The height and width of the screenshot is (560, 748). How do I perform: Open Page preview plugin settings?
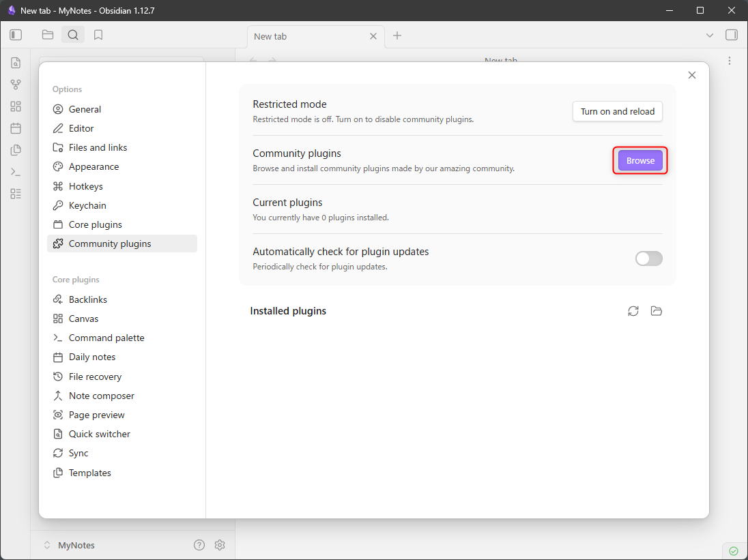122,415
